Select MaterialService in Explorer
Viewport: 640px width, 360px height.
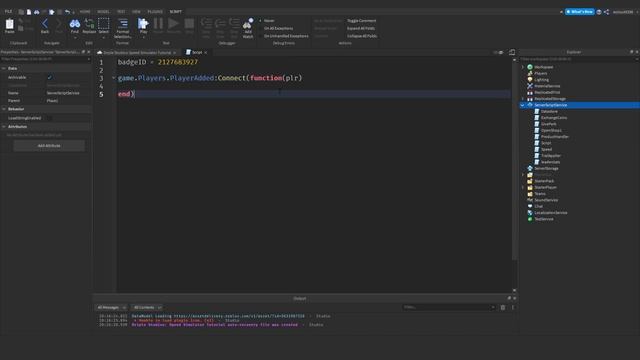[547, 86]
